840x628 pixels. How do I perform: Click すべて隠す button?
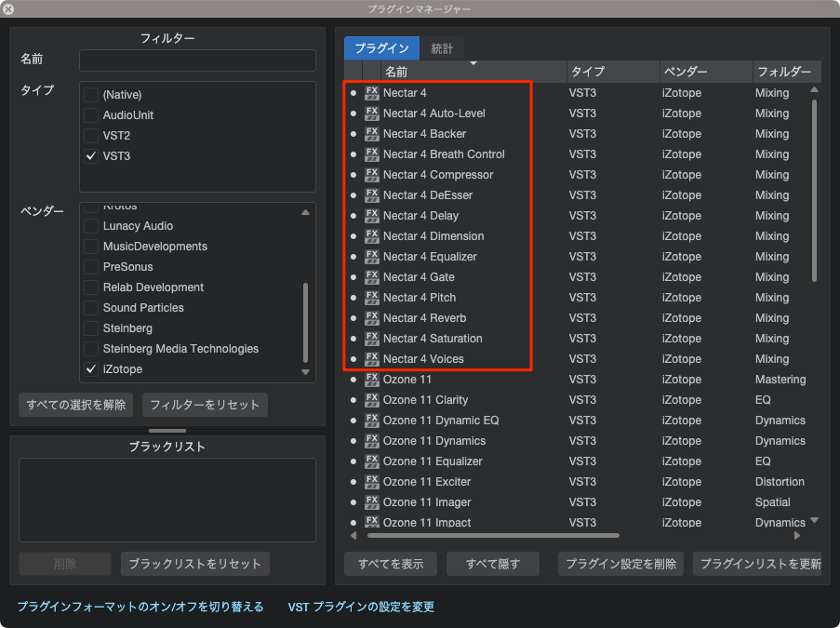(x=493, y=564)
